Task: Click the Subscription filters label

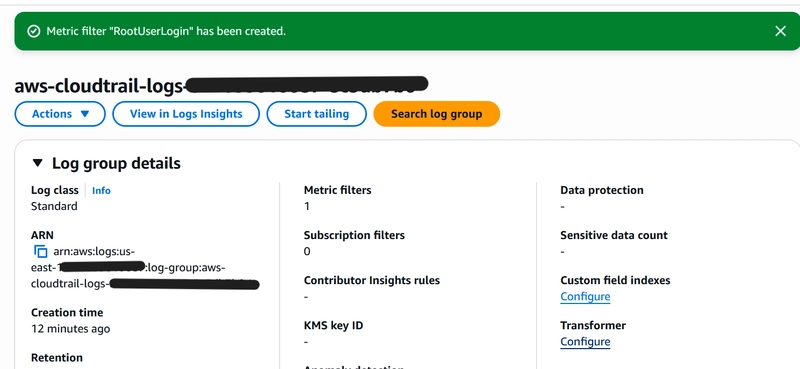Action: click(354, 235)
